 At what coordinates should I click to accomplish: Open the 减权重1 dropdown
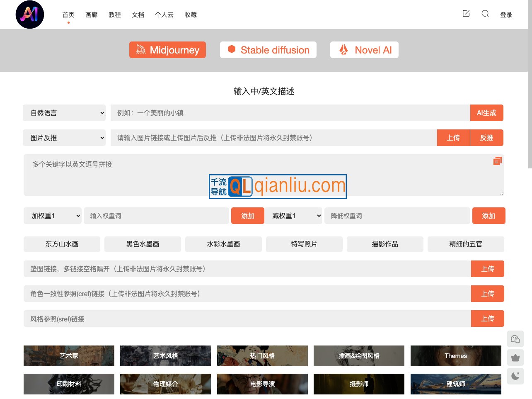click(294, 216)
